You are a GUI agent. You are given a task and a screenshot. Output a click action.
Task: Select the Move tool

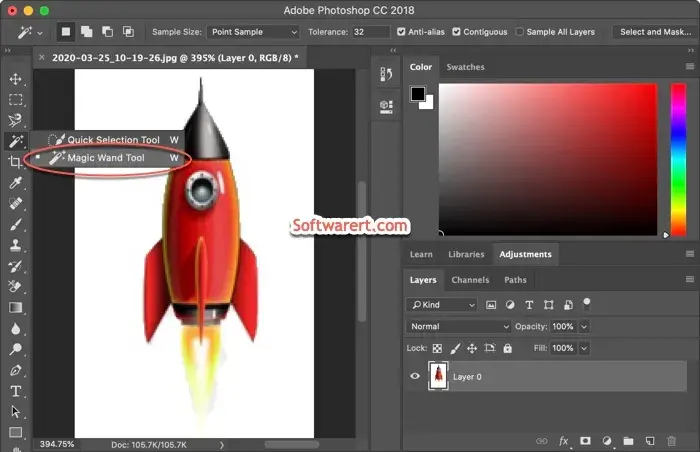pyautogui.click(x=16, y=79)
